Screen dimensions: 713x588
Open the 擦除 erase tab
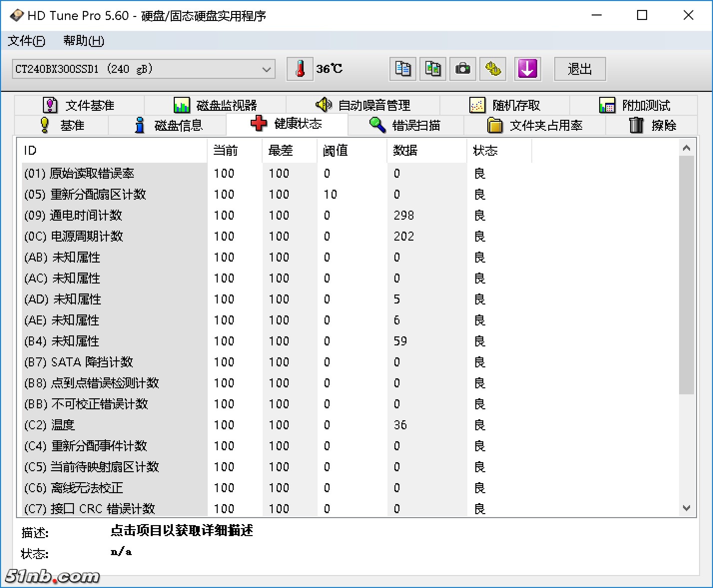[652, 125]
